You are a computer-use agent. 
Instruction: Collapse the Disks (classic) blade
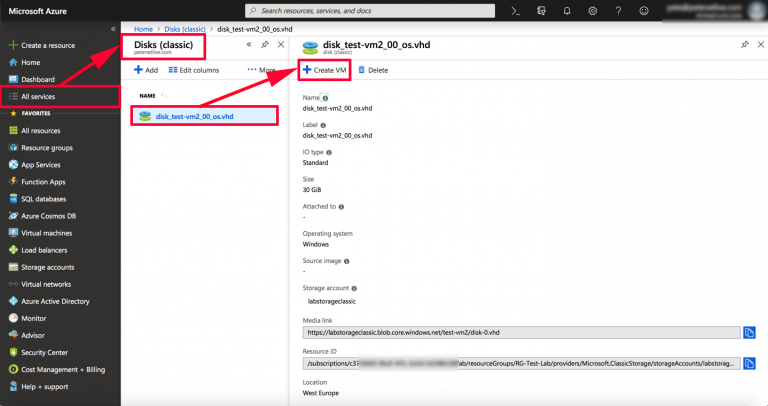click(x=249, y=45)
